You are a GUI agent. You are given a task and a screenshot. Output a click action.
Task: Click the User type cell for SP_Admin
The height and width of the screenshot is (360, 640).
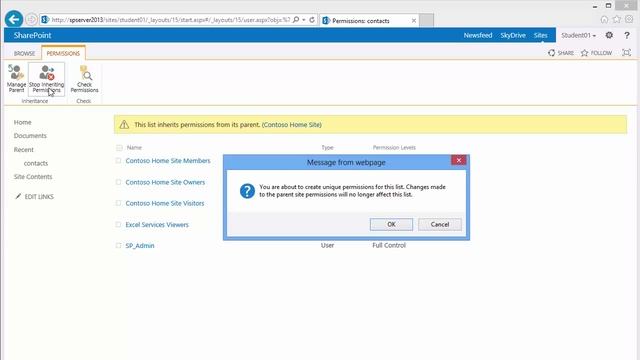pos(327,245)
